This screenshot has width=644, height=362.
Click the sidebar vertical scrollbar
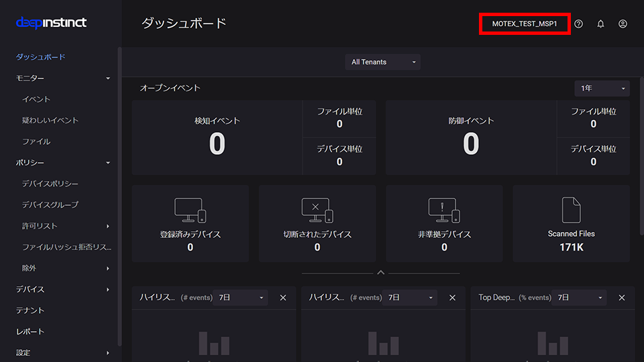119,197
